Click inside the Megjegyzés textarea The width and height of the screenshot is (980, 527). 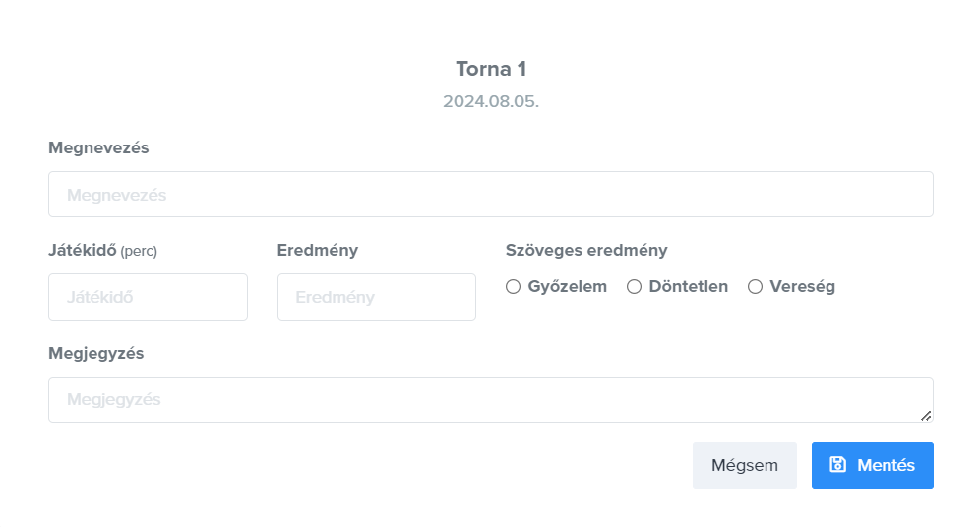(482, 400)
